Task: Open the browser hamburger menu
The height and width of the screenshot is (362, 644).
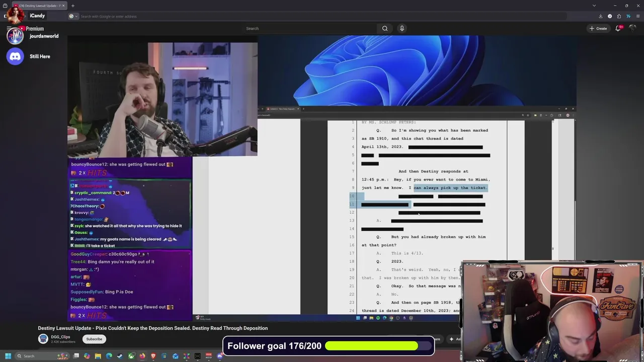Action: [637, 16]
